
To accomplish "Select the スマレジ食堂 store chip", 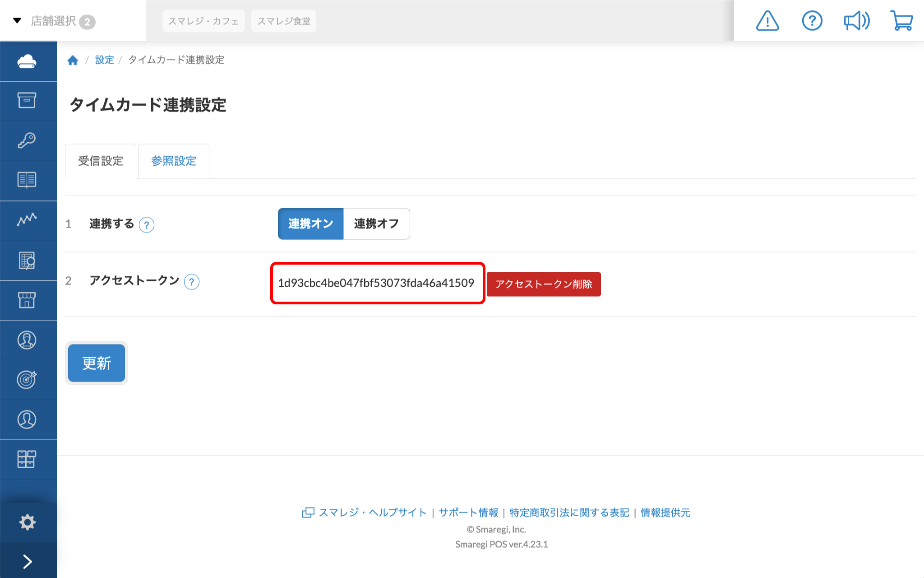I will (284, 21).
